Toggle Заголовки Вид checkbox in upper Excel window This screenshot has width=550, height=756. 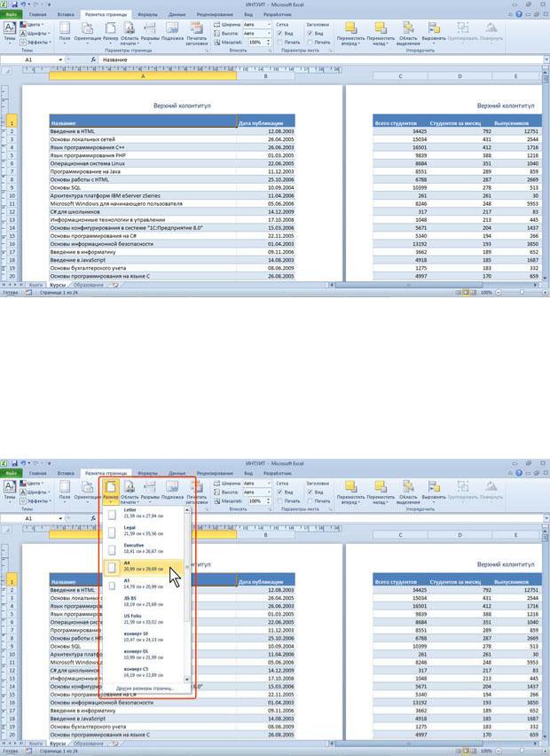point(310,33)
